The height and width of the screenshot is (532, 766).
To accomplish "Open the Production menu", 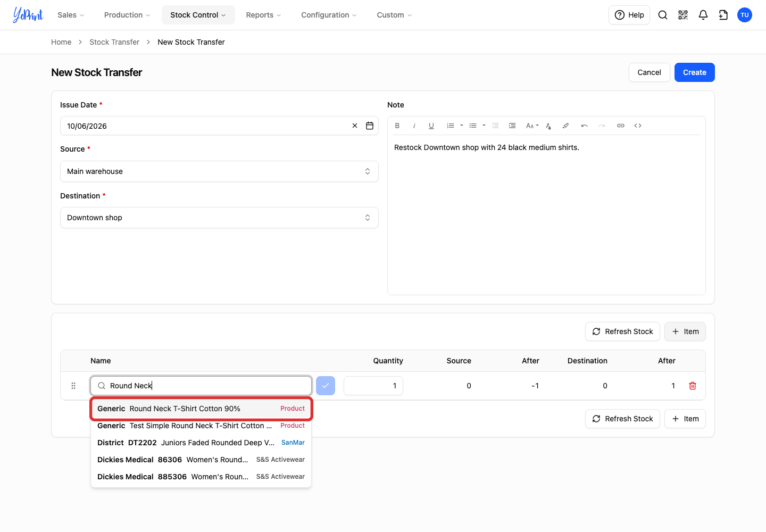I will 127,15.
